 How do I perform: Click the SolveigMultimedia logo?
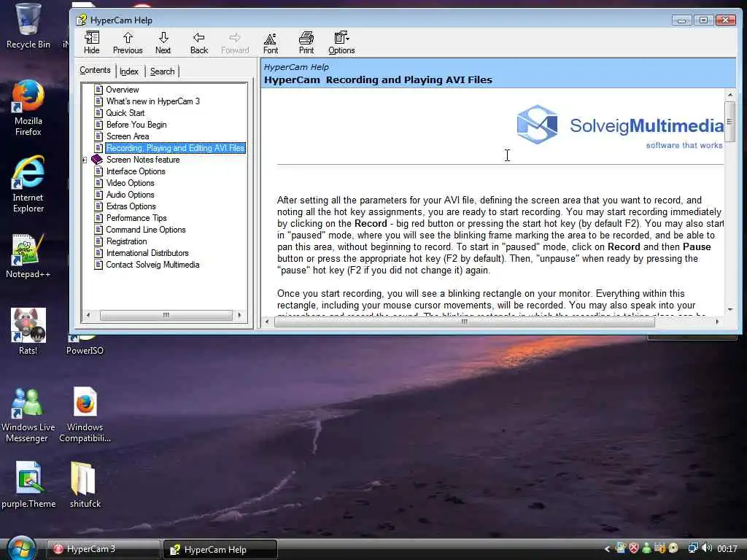click(619, 127)
